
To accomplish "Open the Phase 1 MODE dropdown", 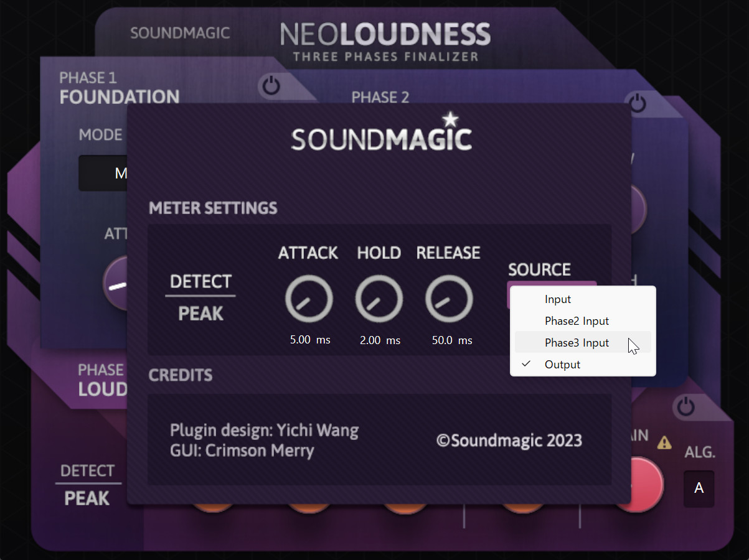I will pyautogui.click(x=104, y=173).
